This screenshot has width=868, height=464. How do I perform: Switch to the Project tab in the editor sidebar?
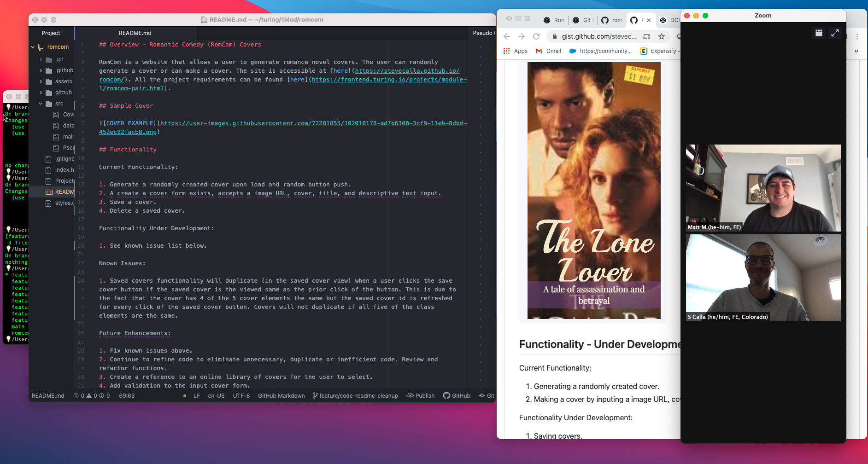[x=51, y=33]
